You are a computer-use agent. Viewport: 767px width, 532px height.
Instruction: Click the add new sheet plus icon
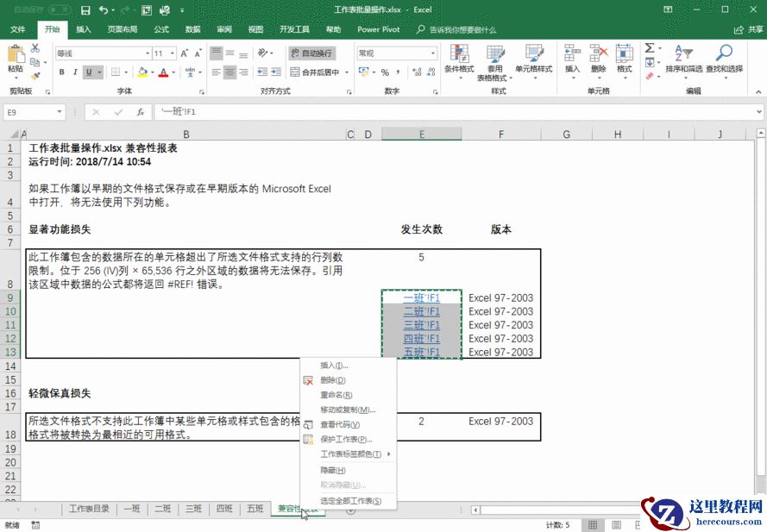click(x=350, y=510)
